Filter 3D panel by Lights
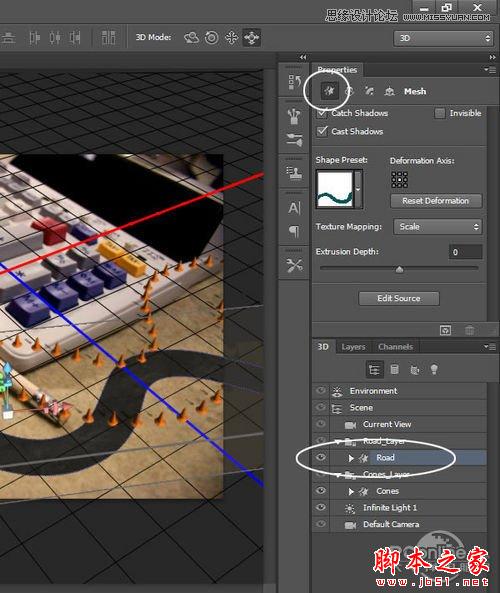The height and width of the screenshot is (593, 500). tap(434, 369)
